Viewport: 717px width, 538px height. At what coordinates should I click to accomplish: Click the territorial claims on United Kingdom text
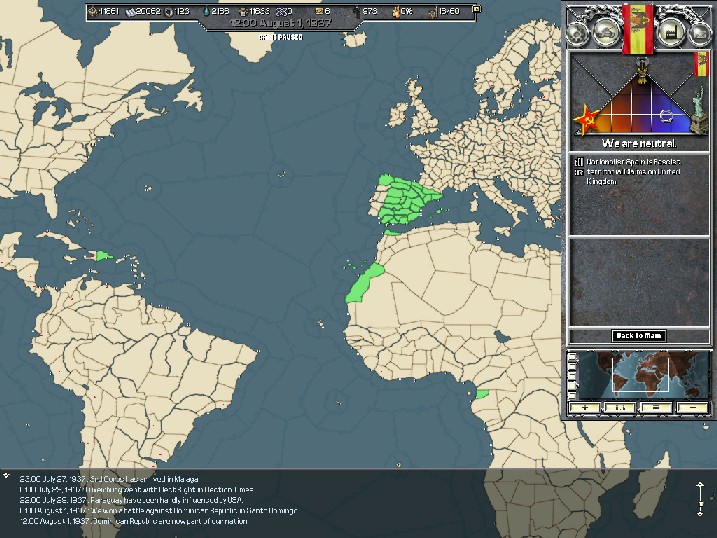point(633,176)
